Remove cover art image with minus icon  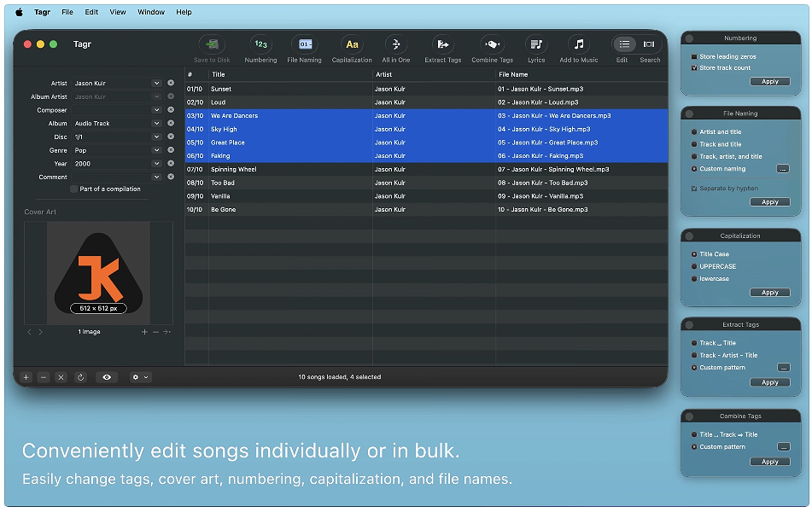tap(155, 332)
